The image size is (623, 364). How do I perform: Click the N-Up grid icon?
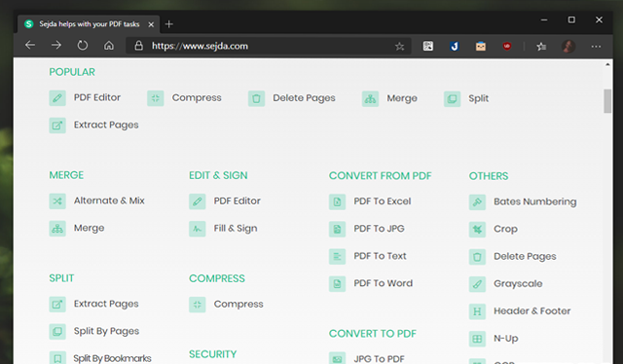477,339
